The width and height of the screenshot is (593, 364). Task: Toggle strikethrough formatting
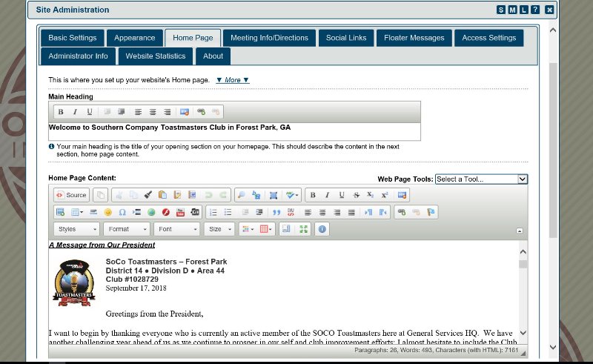pyautogui.click(x=356, y=195)
